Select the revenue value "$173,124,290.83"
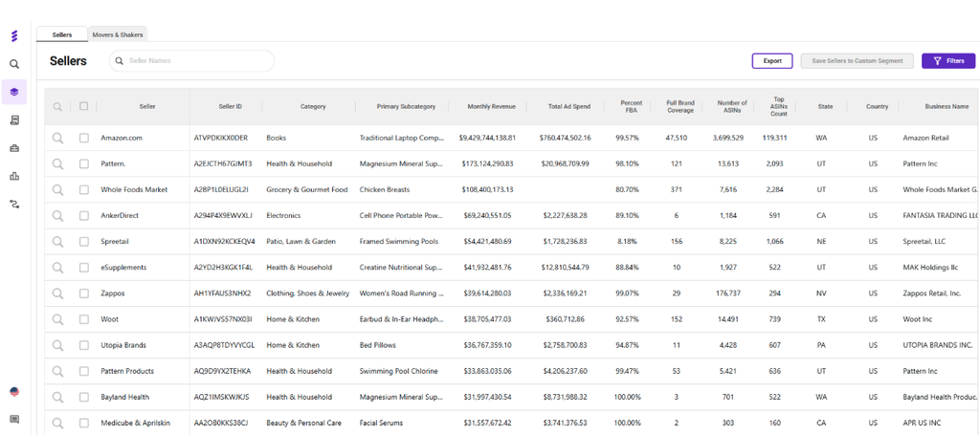Viewport: 980px width, 435px height. click(487, 163)
